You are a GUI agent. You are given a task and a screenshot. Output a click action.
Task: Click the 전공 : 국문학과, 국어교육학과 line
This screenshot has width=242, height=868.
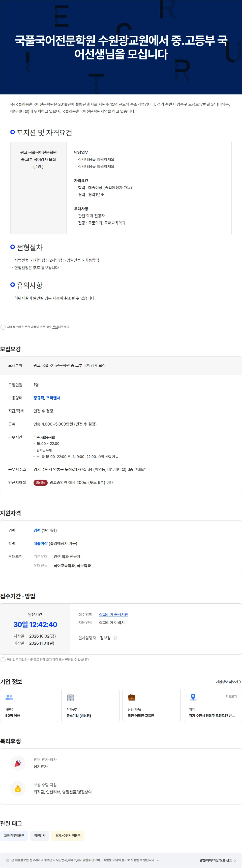102,223
